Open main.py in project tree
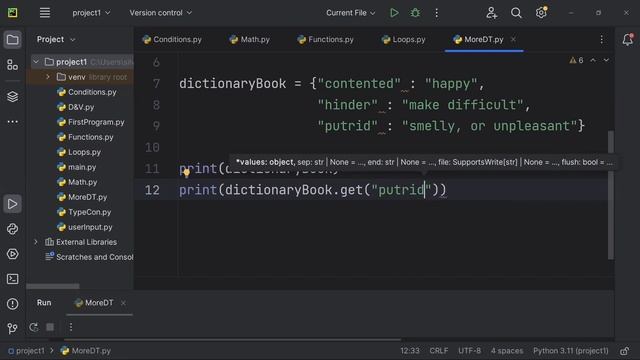This screenshot has width=640, height=360. point(76,167)
